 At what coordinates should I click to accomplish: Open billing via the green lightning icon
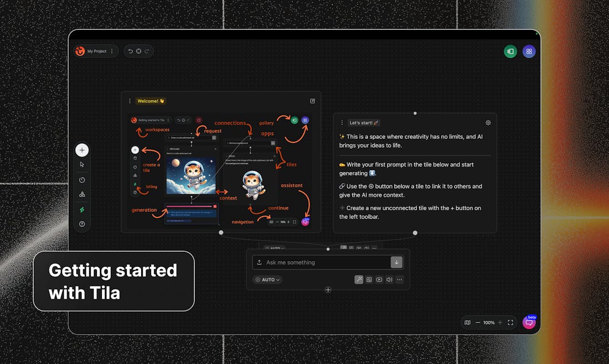pyautogui.click(x=82, y=210)
